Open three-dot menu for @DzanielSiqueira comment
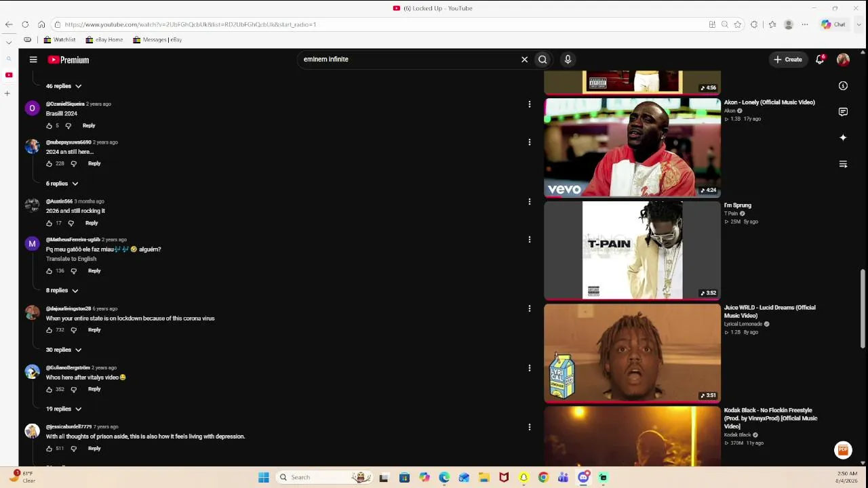Screen dimensions: 868x488 coord(530,104)
